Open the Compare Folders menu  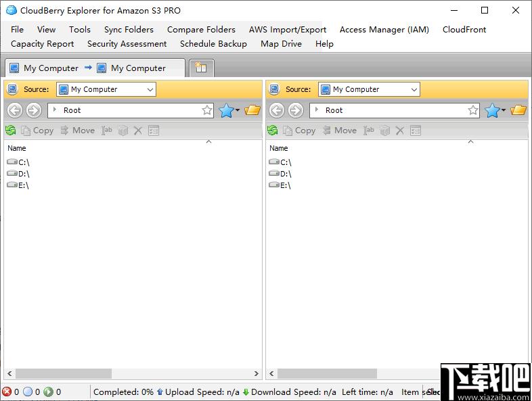coord(201,30)
